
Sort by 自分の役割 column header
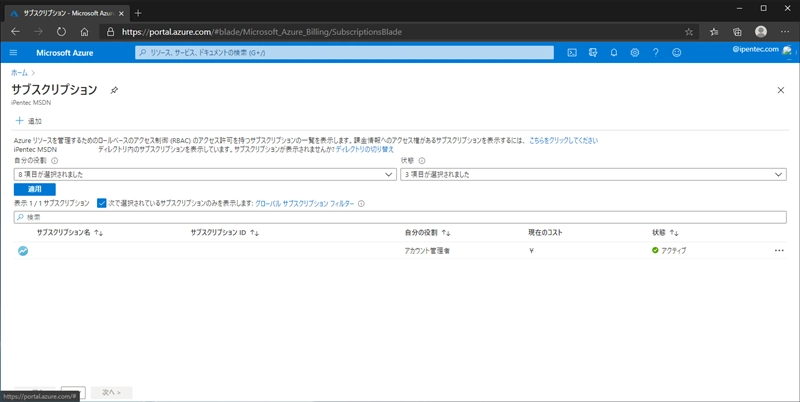(x=428, y=233)
